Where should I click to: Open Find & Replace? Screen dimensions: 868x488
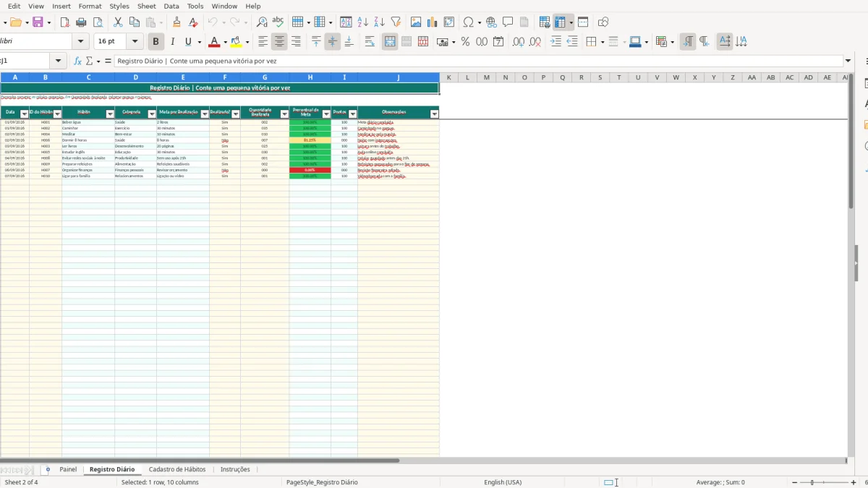[262, 22]
